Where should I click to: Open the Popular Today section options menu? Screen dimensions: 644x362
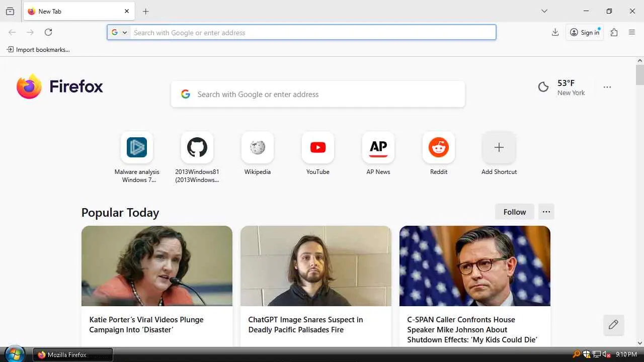546,212
